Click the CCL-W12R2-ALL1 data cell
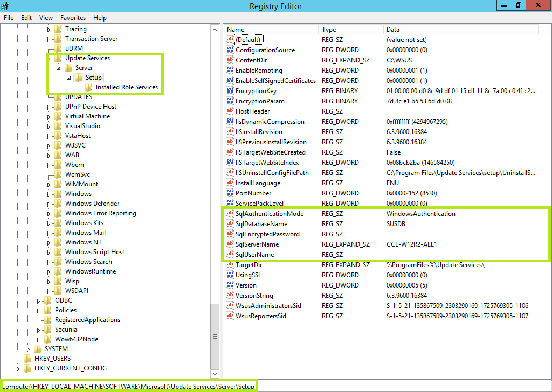This screenshot has height=392, width=552. coord(411,244)
